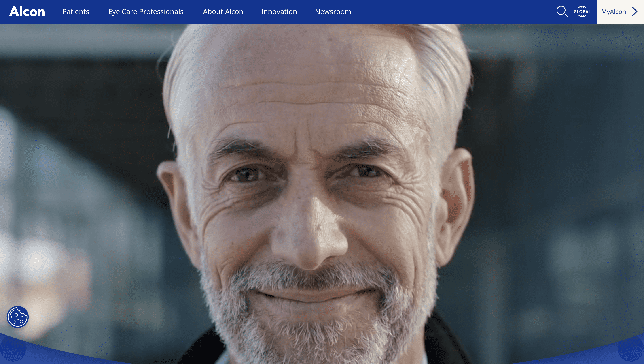The height and width of the screenshot is (364, 644).
Task: Open the search magnifier icon
Action: tap(561, 11)
